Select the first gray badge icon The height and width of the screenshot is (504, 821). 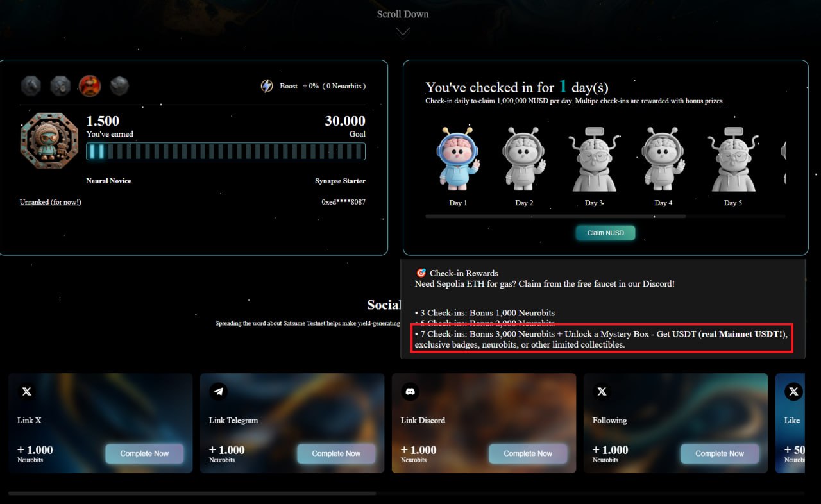[x=31, y=85]
